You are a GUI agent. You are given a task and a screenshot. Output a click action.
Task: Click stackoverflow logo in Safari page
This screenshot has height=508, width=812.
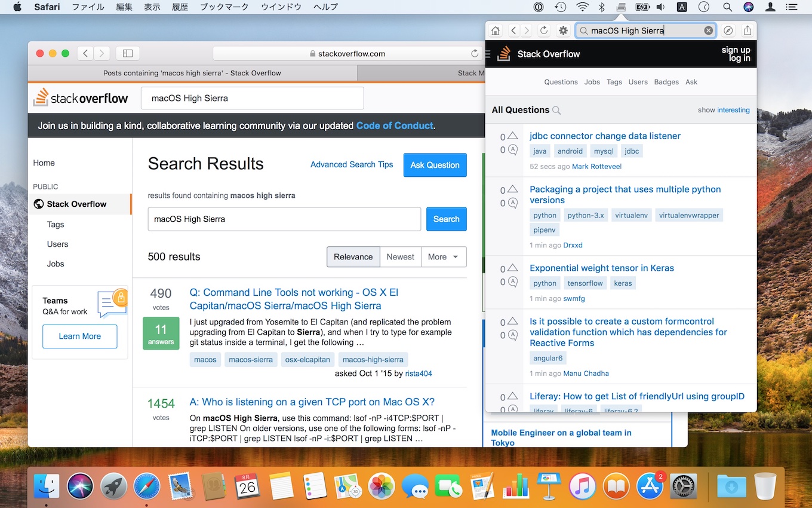tap(81, 98)
